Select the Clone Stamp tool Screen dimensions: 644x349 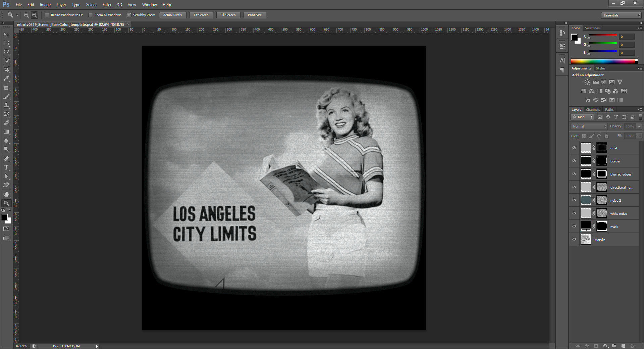point(6,105)
